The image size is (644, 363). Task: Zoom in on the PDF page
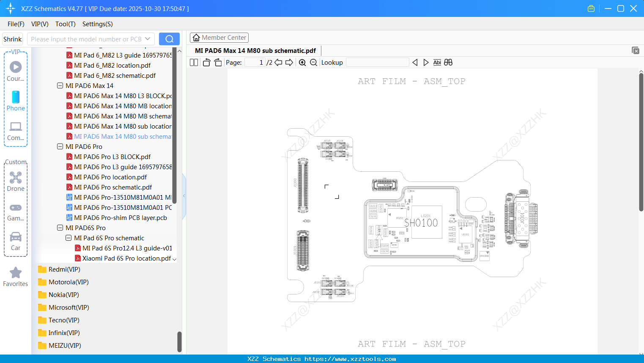coord(302,62)
